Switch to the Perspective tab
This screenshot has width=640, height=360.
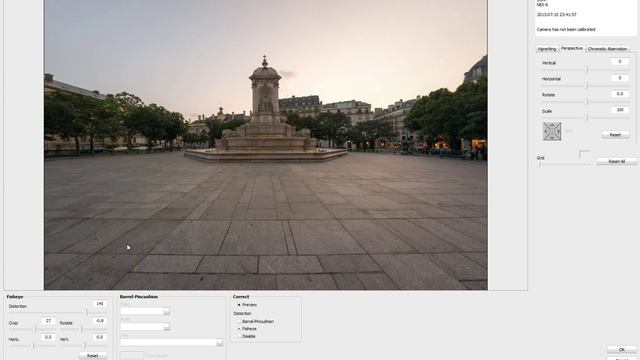(572, 48)
